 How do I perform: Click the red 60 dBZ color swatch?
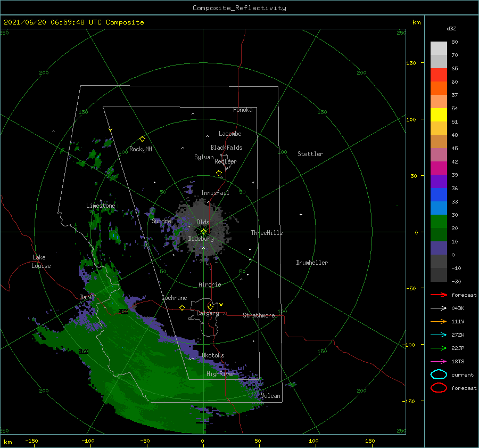[x=439, y=75]
